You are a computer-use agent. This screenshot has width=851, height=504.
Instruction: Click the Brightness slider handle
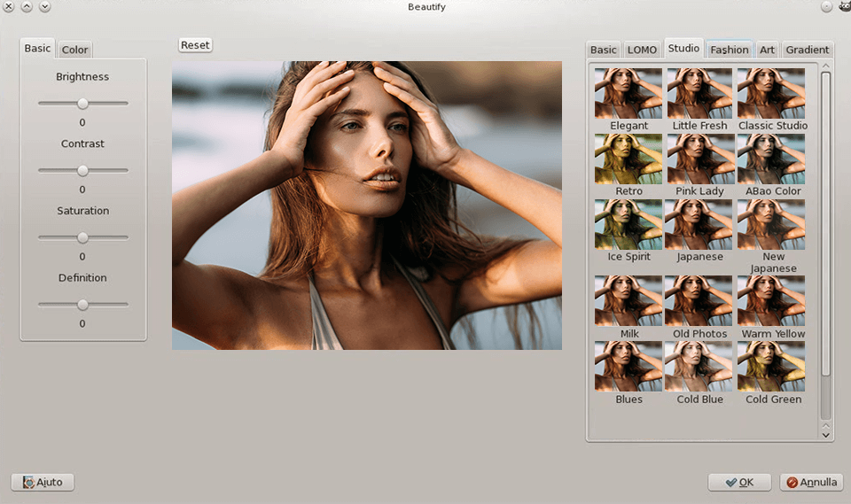pos(82,103)
